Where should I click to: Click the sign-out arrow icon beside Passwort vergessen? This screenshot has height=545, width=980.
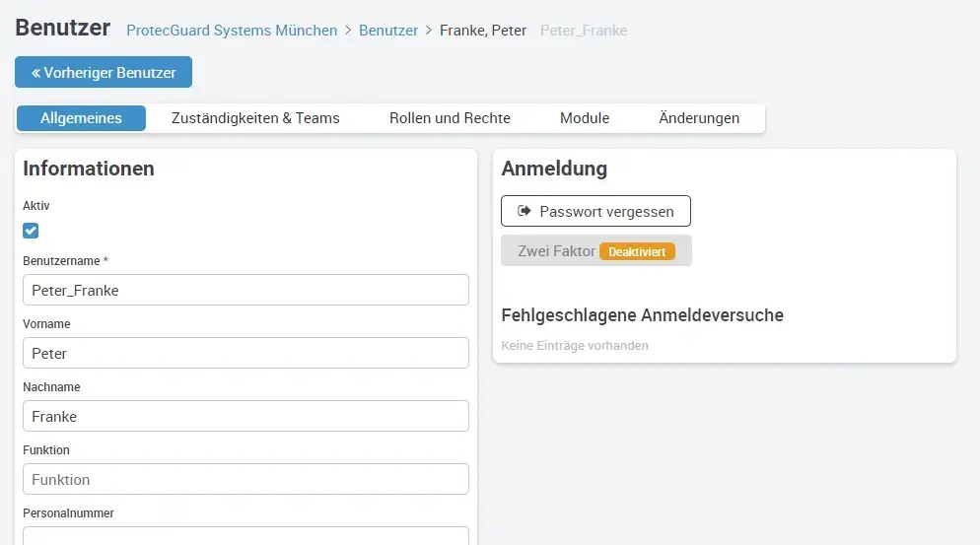(525, 211)
